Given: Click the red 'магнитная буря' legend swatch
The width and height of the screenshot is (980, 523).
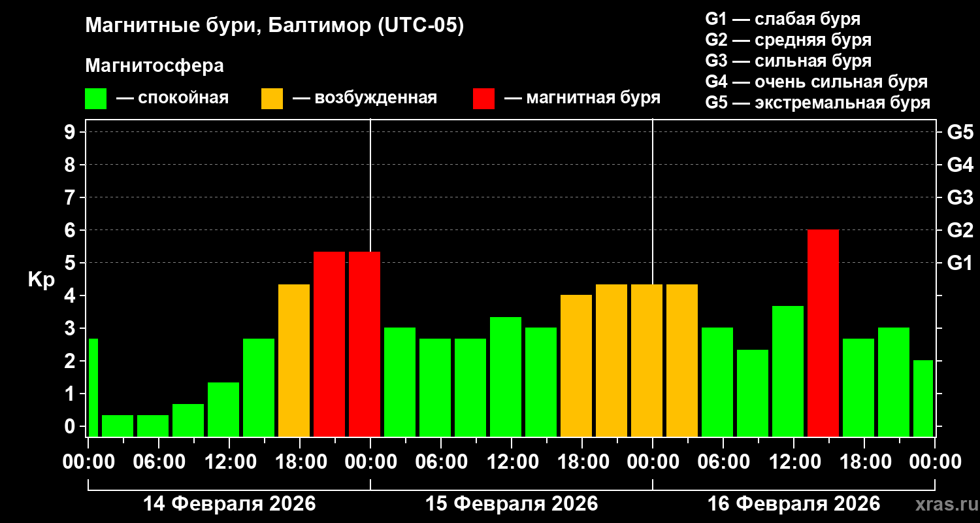Looking at the screenshot, I should point(483,98).
